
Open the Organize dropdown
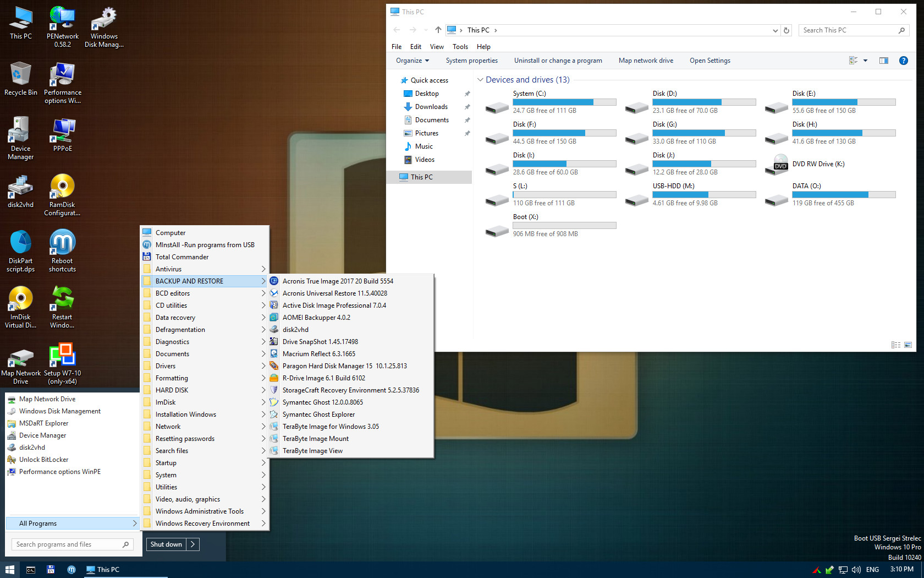413,61
